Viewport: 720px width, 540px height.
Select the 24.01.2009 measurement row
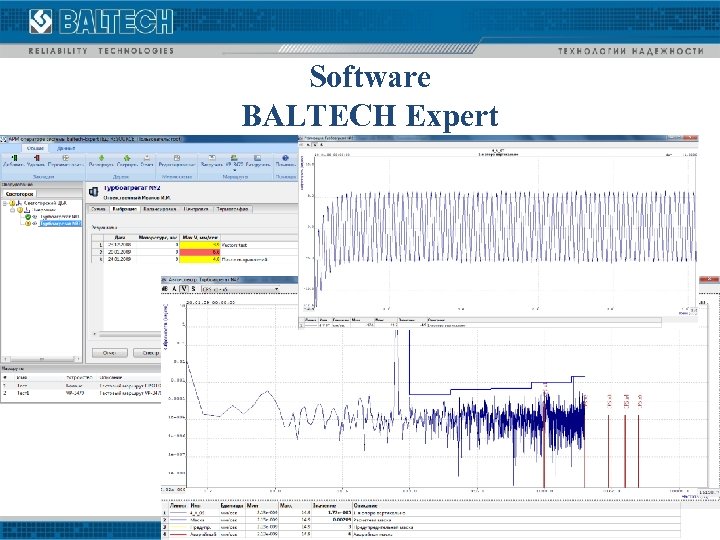195,259
